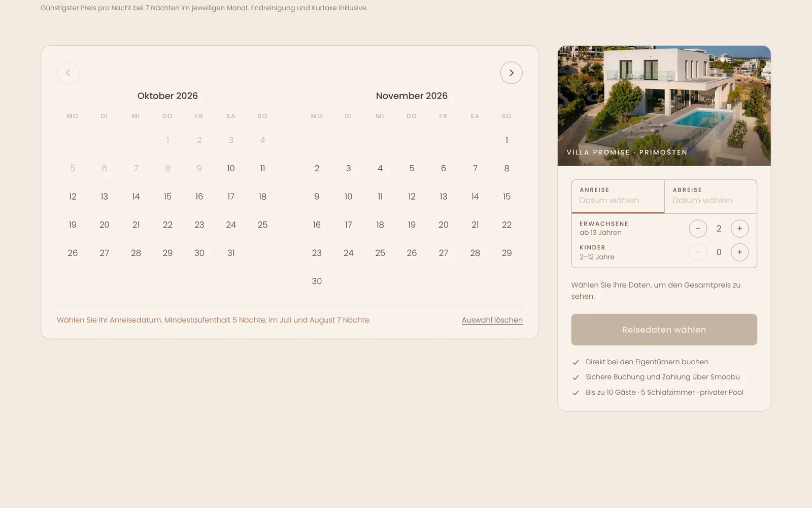Select November 19 in the calendar
Screen dimensions: 812x508
412,225
